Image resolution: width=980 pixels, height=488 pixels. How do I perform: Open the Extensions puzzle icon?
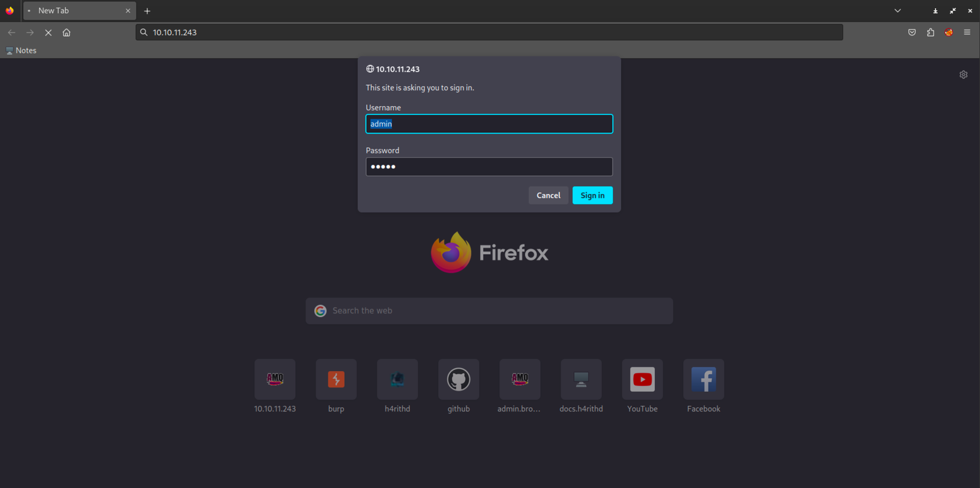[930, 32]
